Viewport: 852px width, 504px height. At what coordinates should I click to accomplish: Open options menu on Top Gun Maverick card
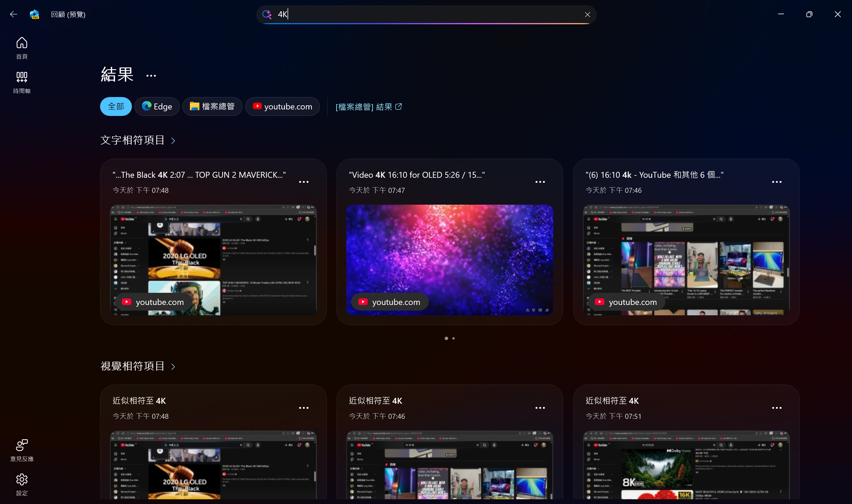point(304,182)
